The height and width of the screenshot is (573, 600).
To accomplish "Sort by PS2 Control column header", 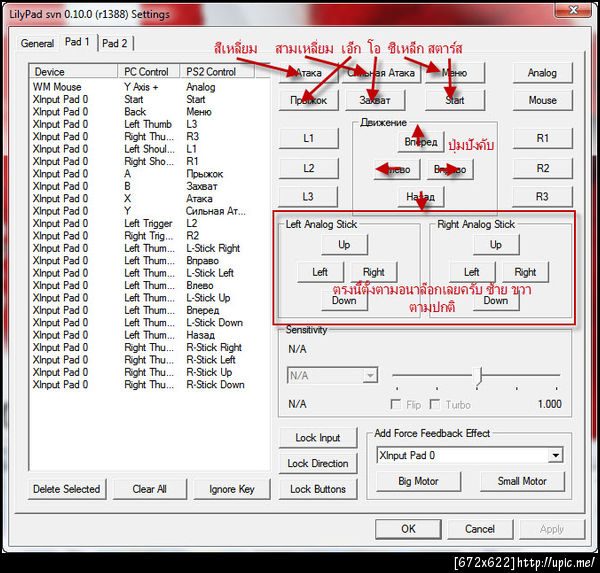I will pos(217,72).
